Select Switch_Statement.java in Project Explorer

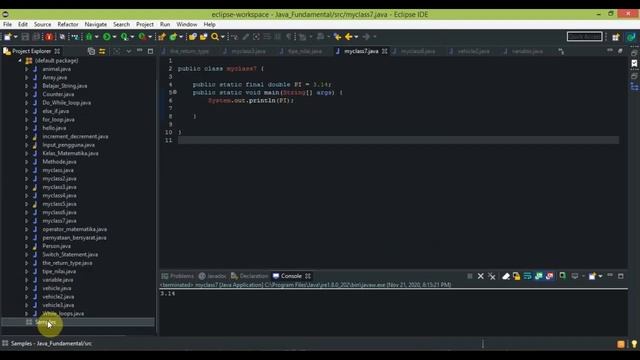pos(70,255)
